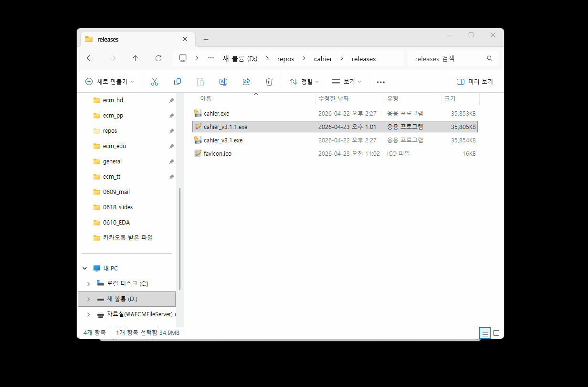This screenshot has width=588, height=387.
Task: Click the 35,853KB size cell
Action: [x=463, y=113]
